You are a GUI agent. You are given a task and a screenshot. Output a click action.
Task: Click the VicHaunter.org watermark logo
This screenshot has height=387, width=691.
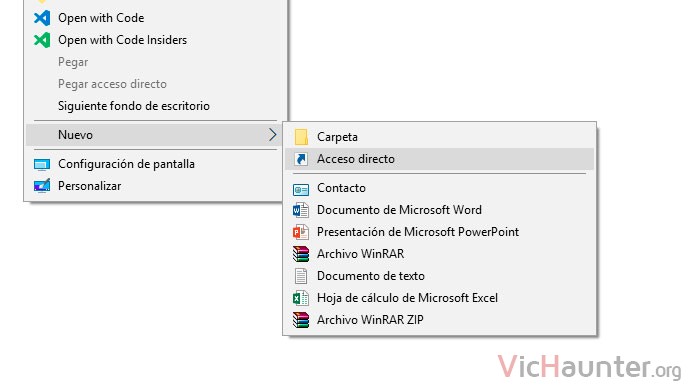point(590,367)
